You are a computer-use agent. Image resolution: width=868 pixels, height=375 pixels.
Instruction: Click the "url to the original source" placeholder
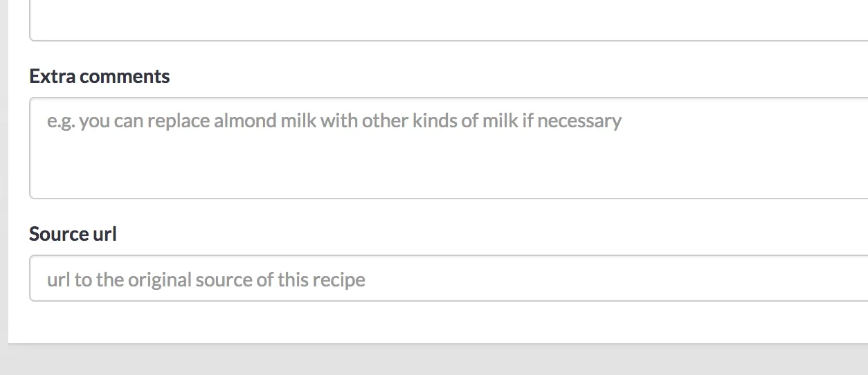coord(206,280)
